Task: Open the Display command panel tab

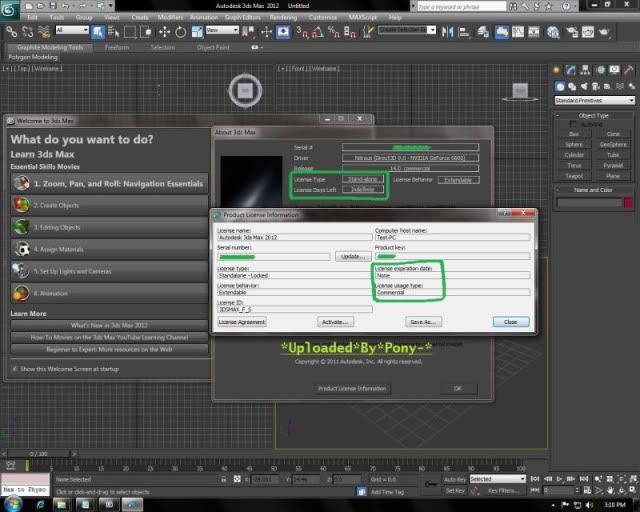Action: pyautogui.click(x=614, y=70)
